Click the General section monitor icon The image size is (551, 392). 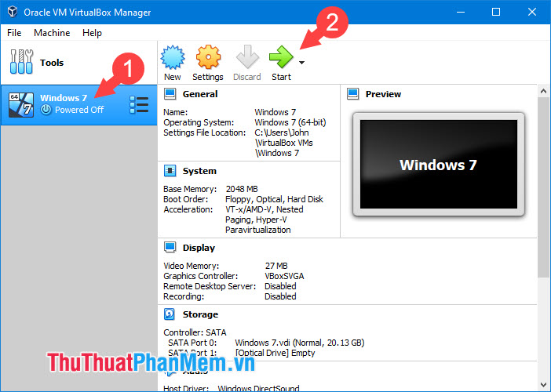[x=170, y=94]
